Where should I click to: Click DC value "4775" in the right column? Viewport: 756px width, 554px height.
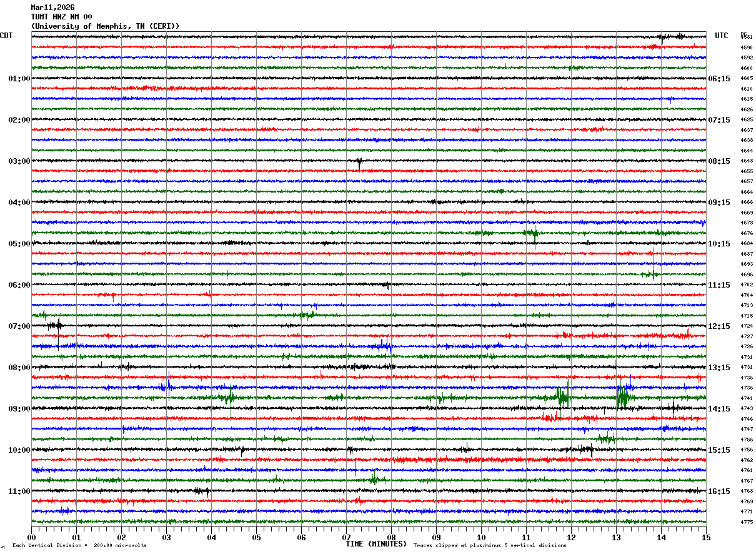746,522
